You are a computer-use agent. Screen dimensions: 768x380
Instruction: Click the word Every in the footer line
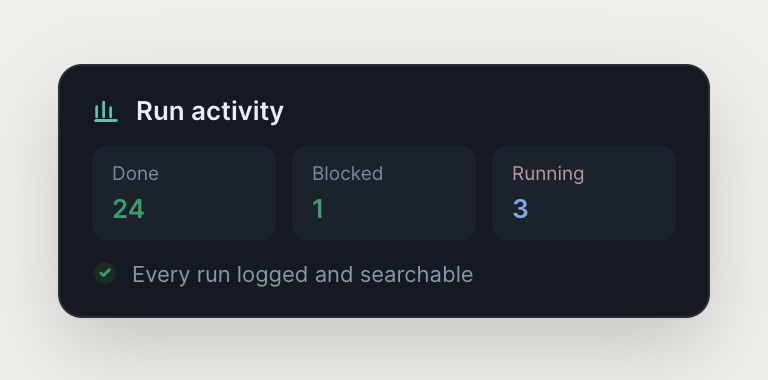pos(161,275)
